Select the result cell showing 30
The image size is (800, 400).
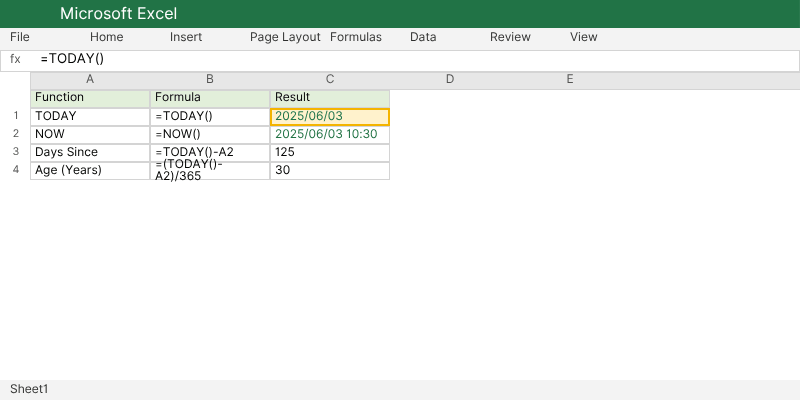330,170
